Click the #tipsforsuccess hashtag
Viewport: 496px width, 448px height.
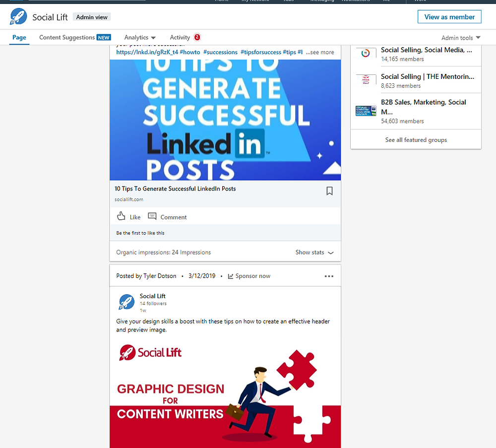click(261, 52)
